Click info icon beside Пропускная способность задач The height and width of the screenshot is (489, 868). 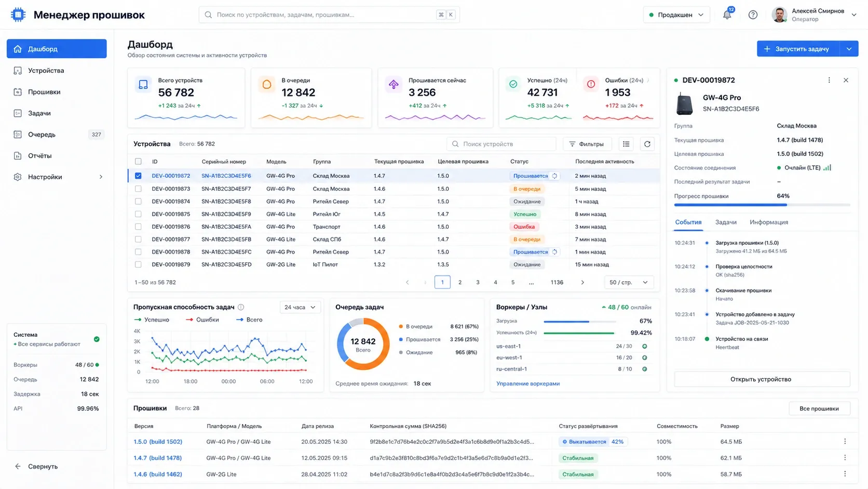pos(241,307)
